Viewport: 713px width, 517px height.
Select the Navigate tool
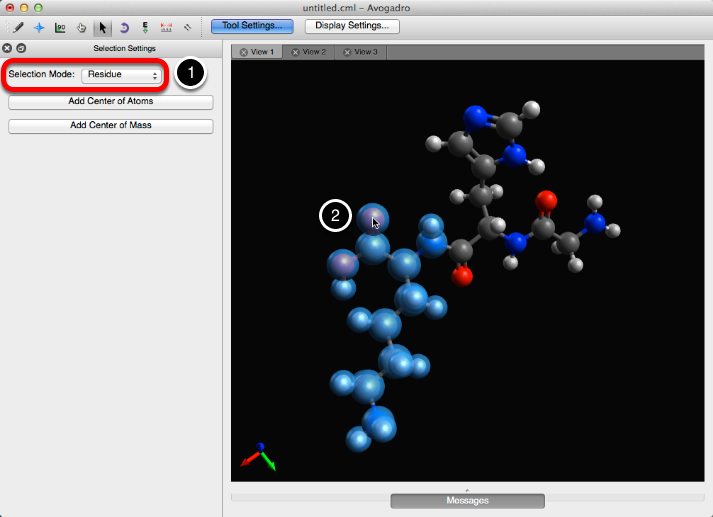click(39, 27)
